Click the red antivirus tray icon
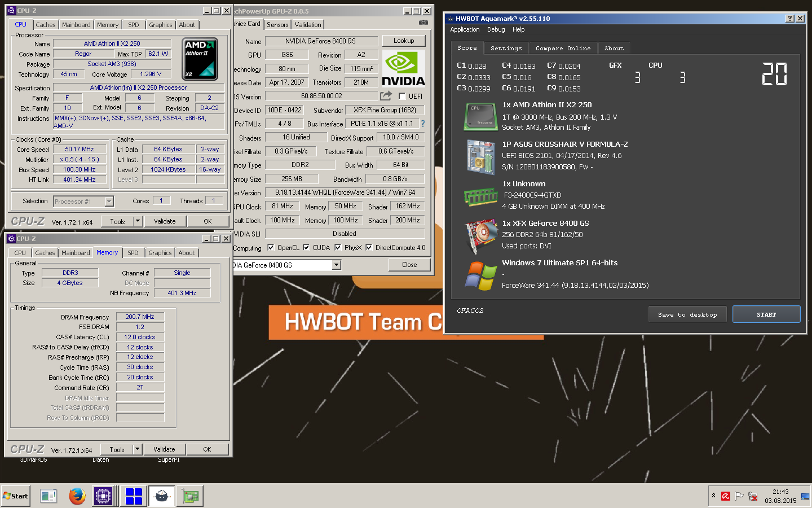The image size is (812, 508). pyautogui.click(x=726, y=496)
